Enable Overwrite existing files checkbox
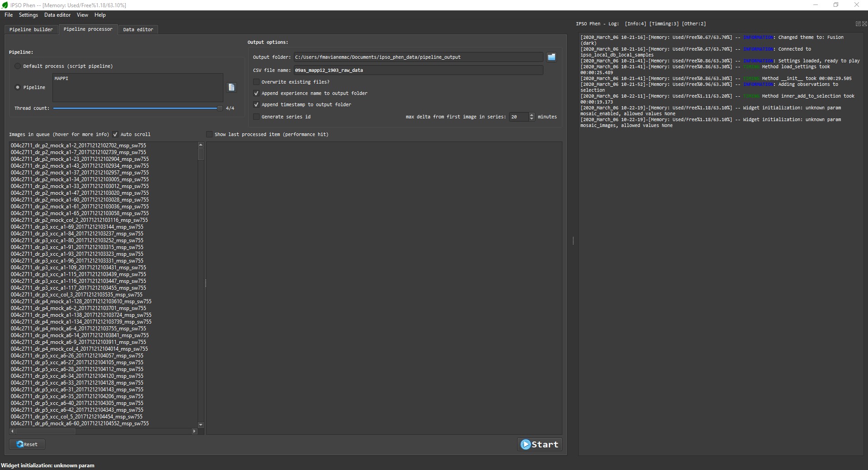Viewport: 868px width, 470px height. tap(256, 82)
